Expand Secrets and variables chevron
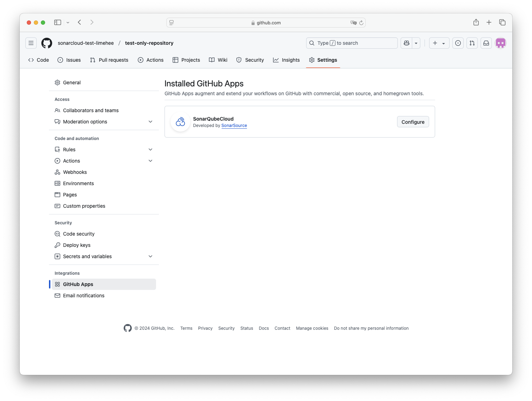Image resolution: width=532 pixels, height=401 pixels. (x=150, y=256)
